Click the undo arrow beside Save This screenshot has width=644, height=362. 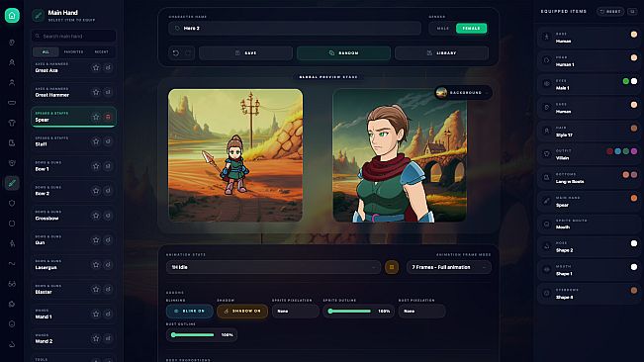point(176,53)
